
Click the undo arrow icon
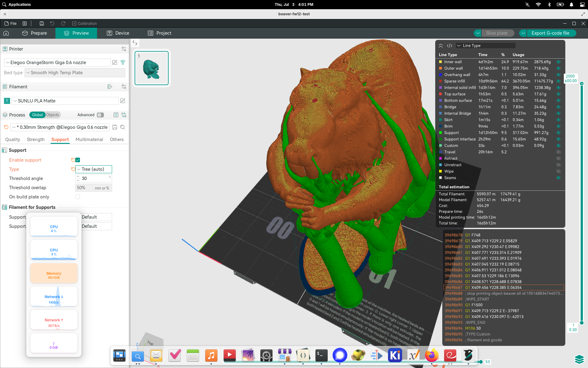pyautogui.click(x=52, y=23)
